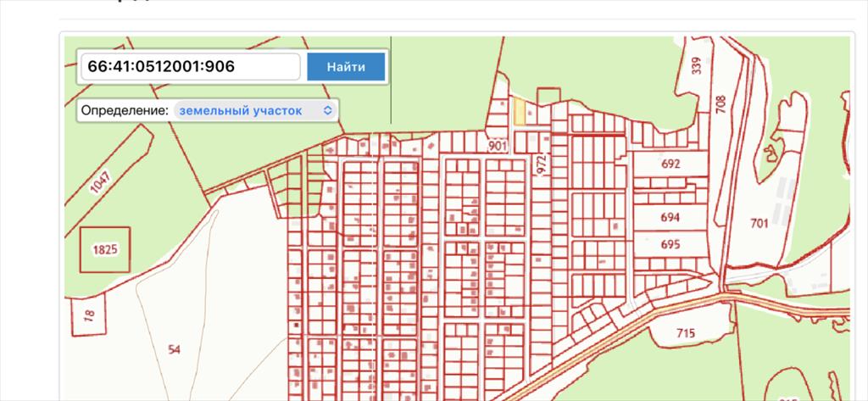Screen dimensions: 868x401
Task: Click parcel 715 near the road
Action: pos(687,333)
